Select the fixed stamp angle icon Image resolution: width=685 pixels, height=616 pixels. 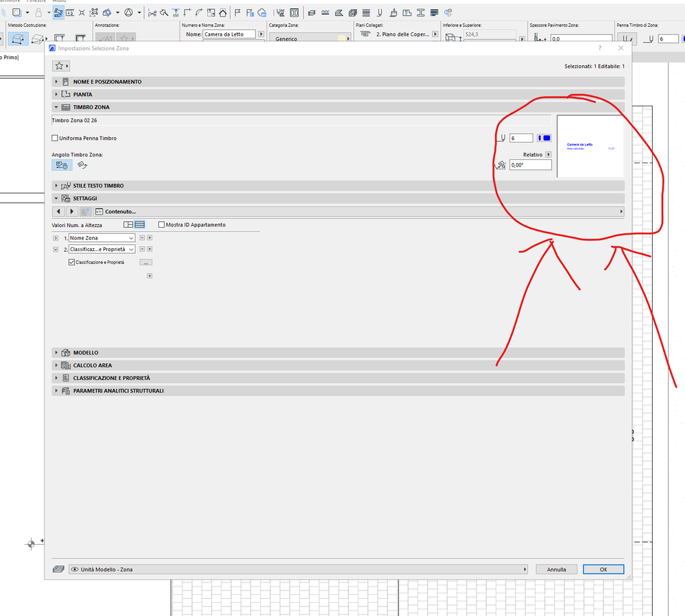coord(62,165)
